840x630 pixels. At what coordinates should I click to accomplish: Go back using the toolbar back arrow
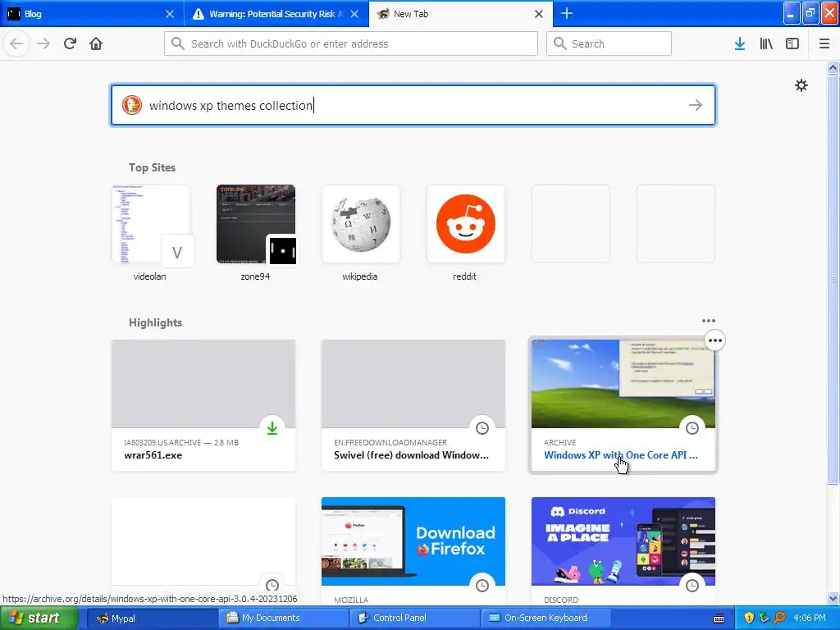coord(16,43)
